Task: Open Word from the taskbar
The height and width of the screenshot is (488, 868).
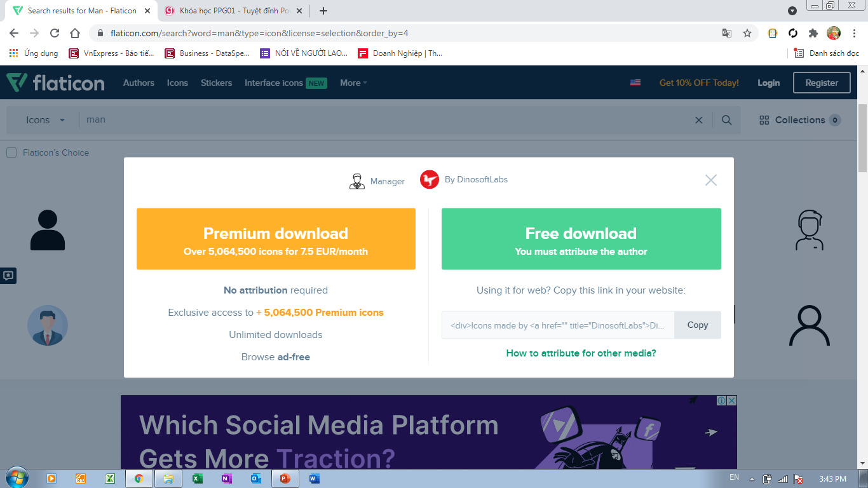Action: coord(314,478)
